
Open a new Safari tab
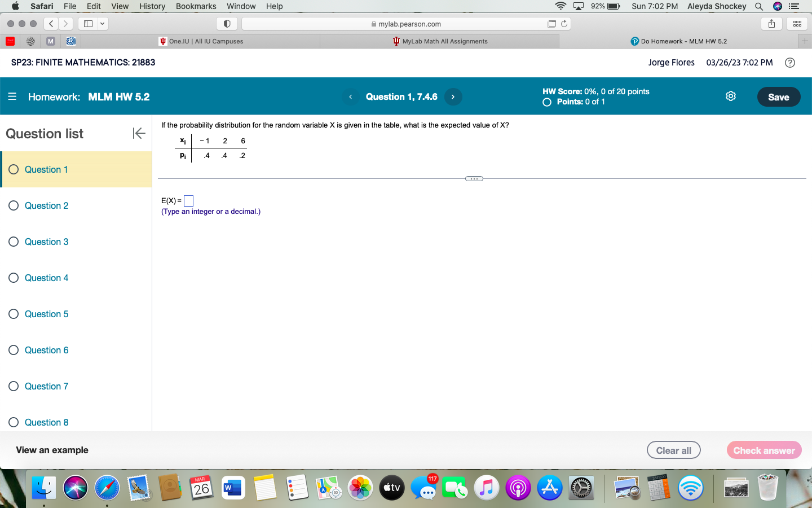(x=805, y=41)
